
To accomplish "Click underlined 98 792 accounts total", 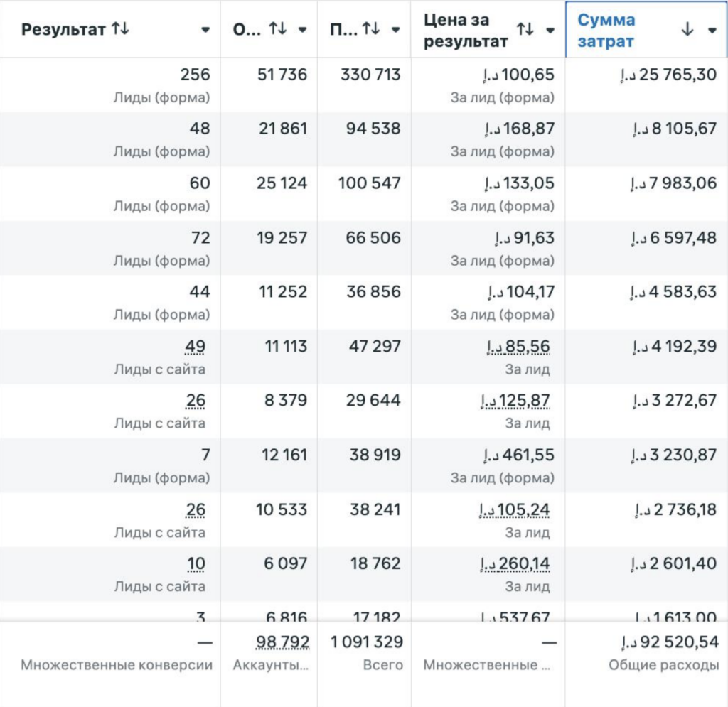I will (283, 642).
